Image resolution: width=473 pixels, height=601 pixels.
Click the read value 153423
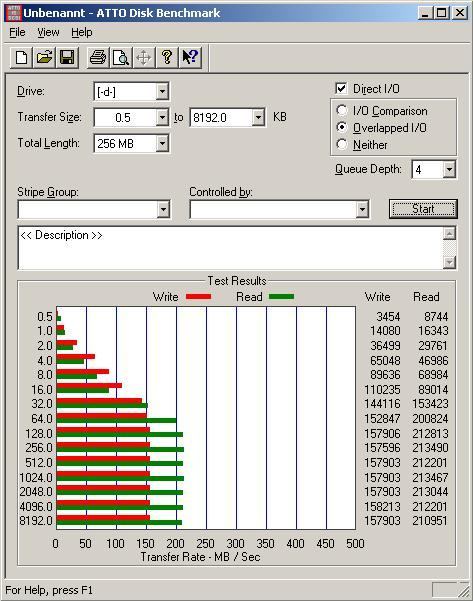tap(430, 404)
